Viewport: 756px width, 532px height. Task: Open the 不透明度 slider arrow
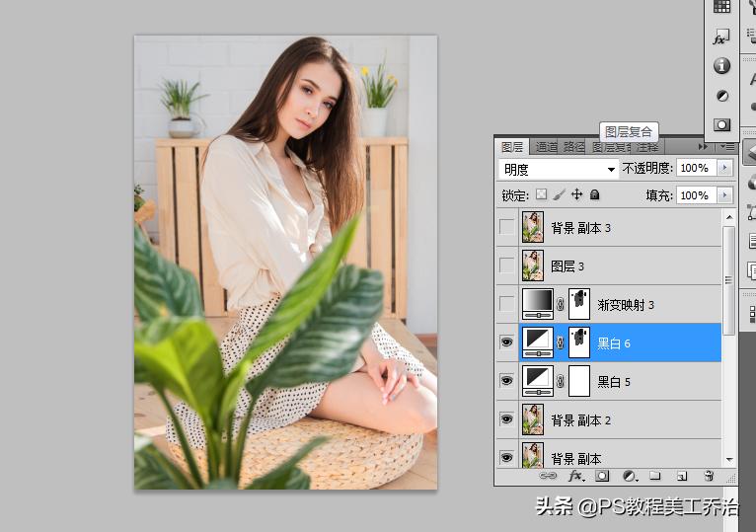(x=724, y=168)
